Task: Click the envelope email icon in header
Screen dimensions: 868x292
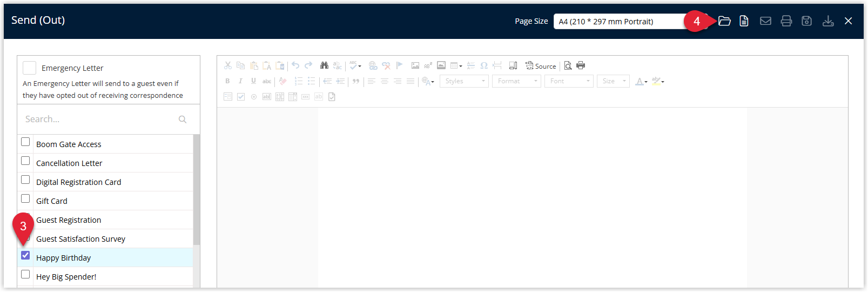Action: tap(765, 21)
